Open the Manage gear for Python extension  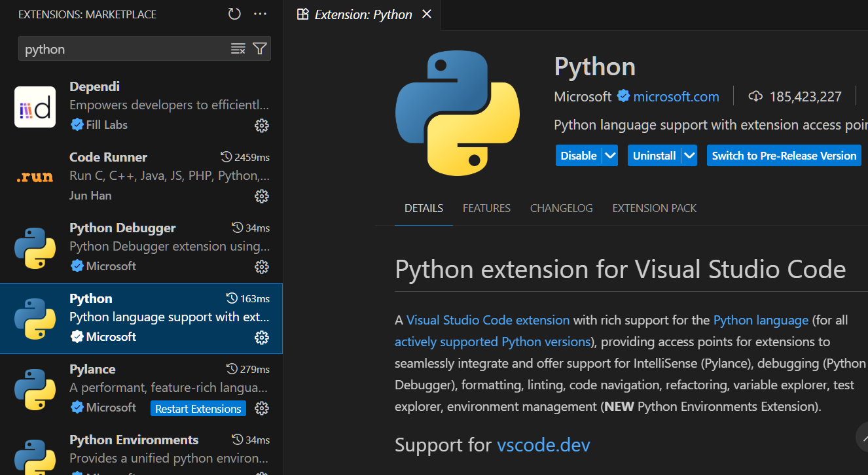point(262,338)
